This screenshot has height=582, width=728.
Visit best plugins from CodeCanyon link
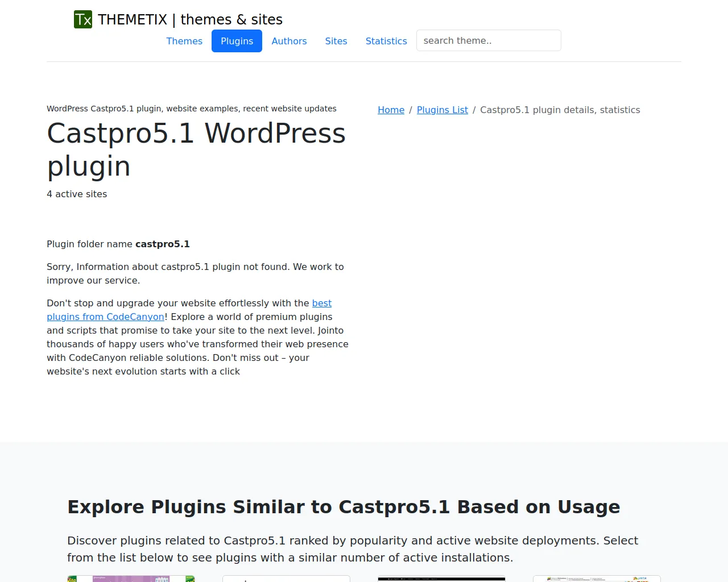[189, 310]
